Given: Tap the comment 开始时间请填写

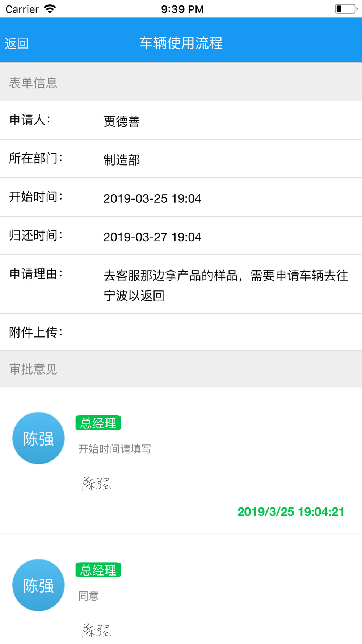Looking at the screenshot, I should (x=114, y=449).
